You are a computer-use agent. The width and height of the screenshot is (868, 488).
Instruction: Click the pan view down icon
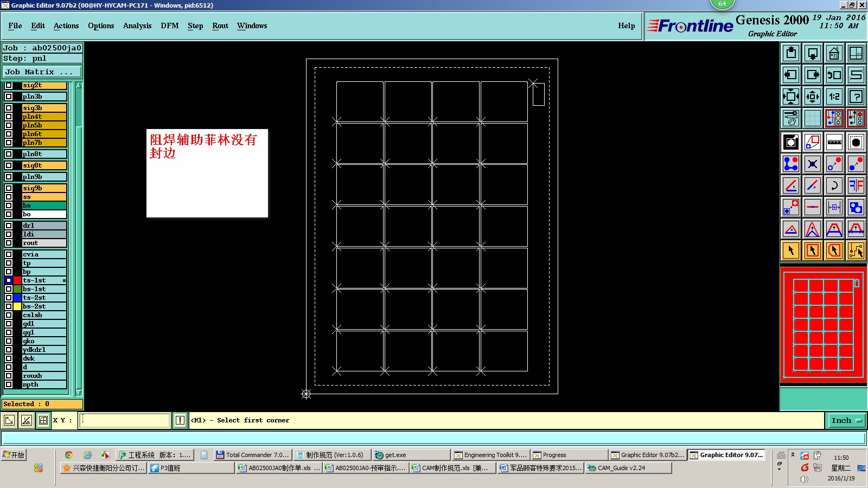[x=813, y=53]
